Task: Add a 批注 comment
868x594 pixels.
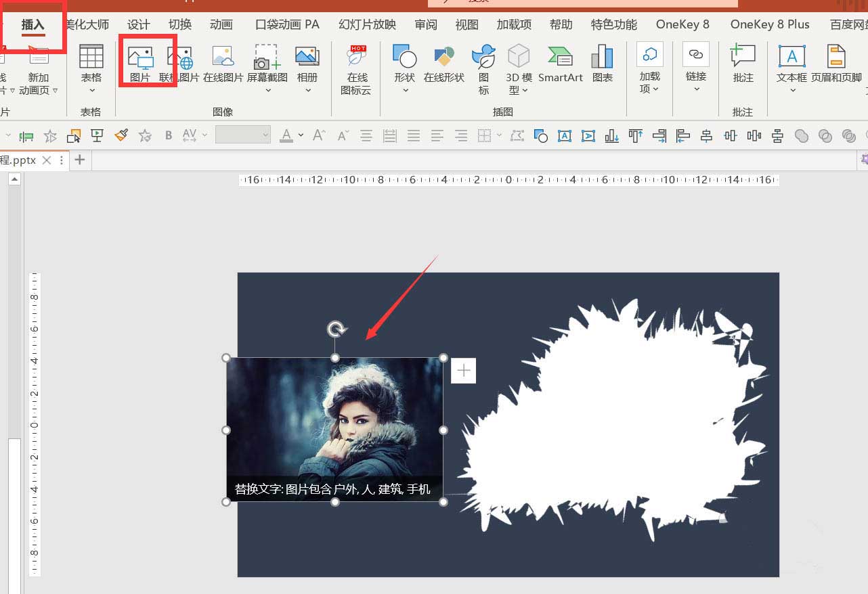Action: tap(743, 64)
